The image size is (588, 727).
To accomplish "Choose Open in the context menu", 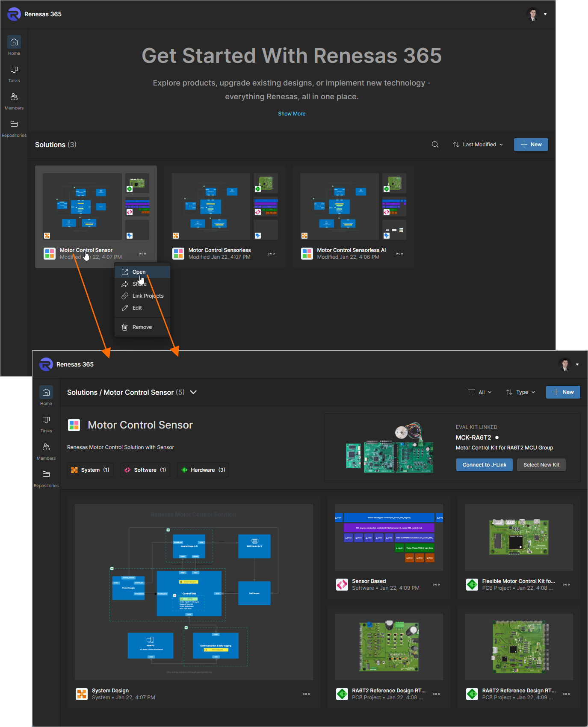I will [142, 272].
